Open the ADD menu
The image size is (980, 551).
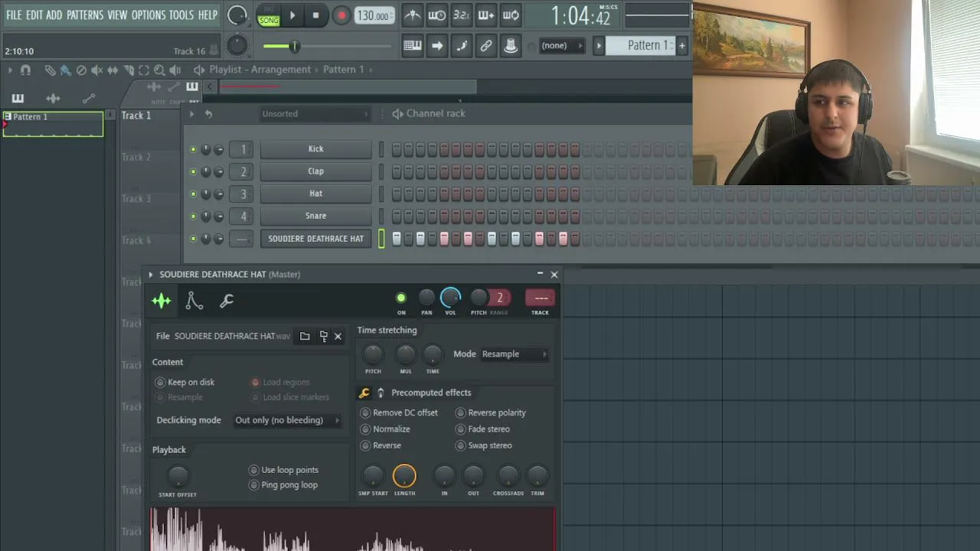[54, 15]
